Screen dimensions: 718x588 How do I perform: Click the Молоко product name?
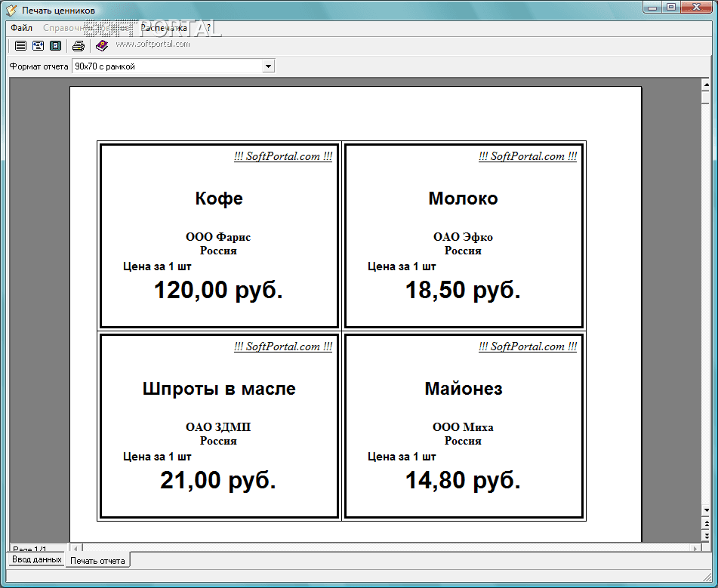(463, 199)
